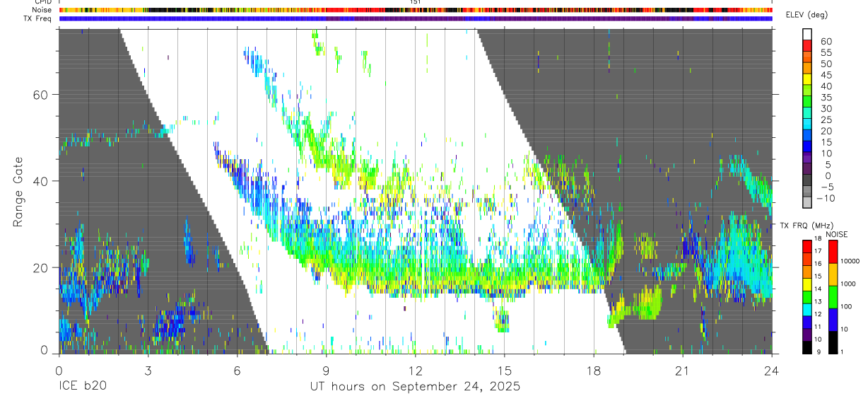Pick the purple ELEV swatch between 5 and 10
The width and height of the screenshot is (868, 401).
pyautogui.click(x=807, y=158)
